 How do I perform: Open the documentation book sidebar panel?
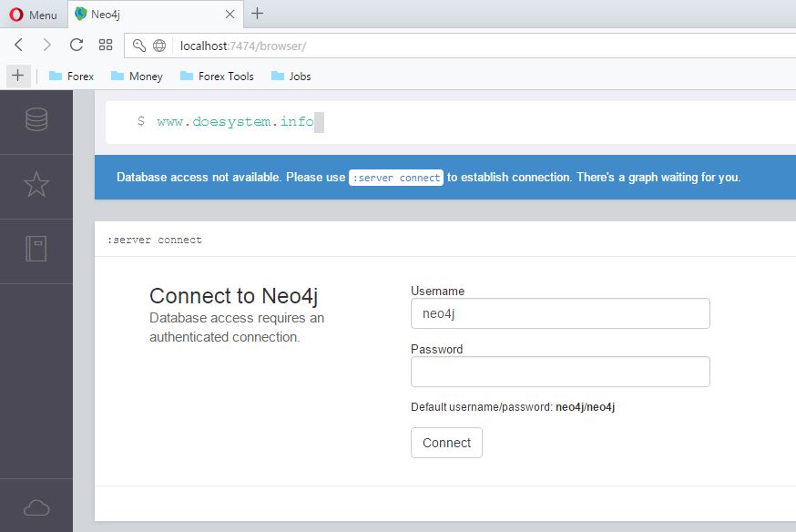(x=36, y=249)
